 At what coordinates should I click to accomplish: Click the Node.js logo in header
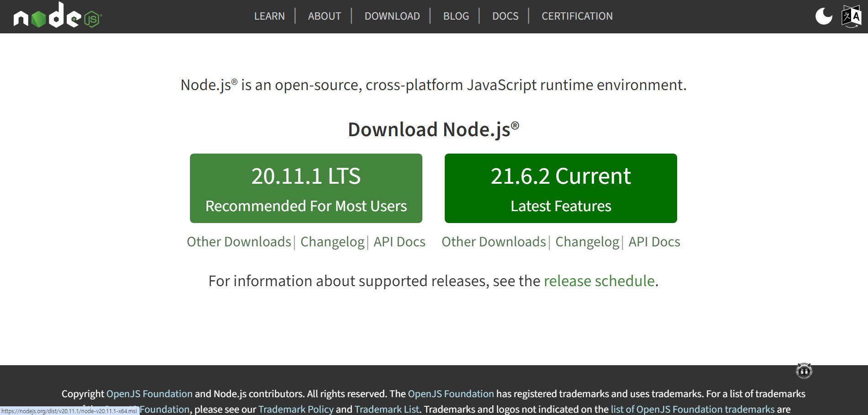point(58,15)
